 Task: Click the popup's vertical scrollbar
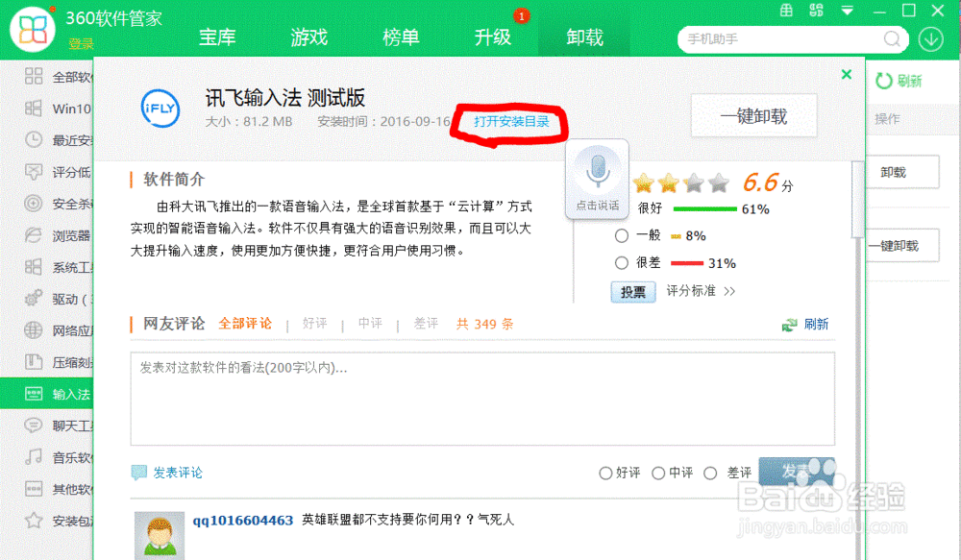[858, 200]
